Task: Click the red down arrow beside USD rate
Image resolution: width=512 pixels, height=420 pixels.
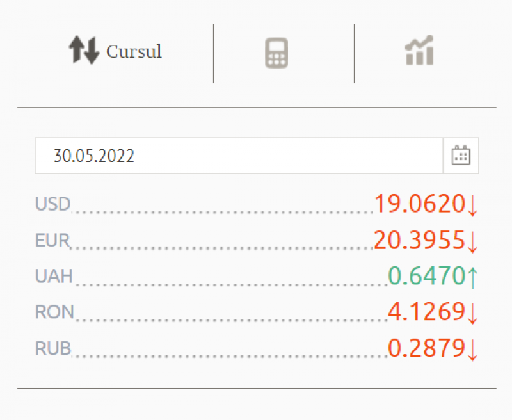Action: 472,206
